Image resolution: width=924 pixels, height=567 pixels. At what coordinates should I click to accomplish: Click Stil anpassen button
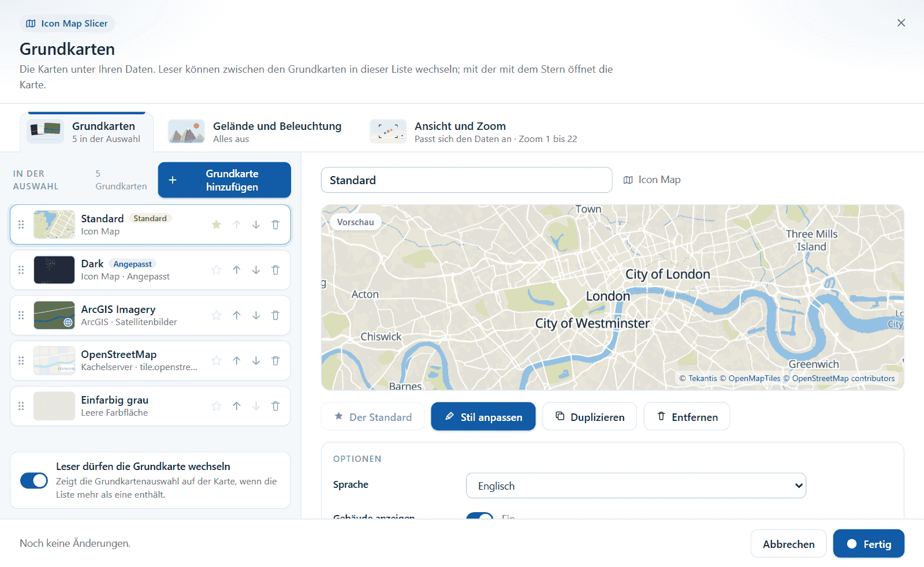(483, 417)
